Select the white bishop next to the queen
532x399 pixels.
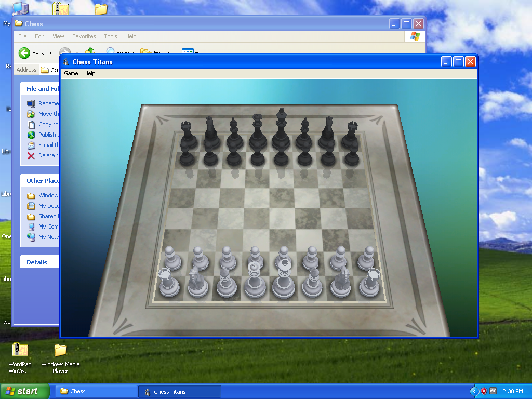(x=226, y=283)
